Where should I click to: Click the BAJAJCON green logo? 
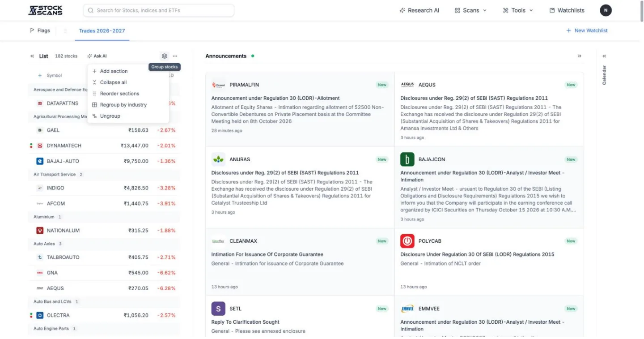click(x=407, y=159)
